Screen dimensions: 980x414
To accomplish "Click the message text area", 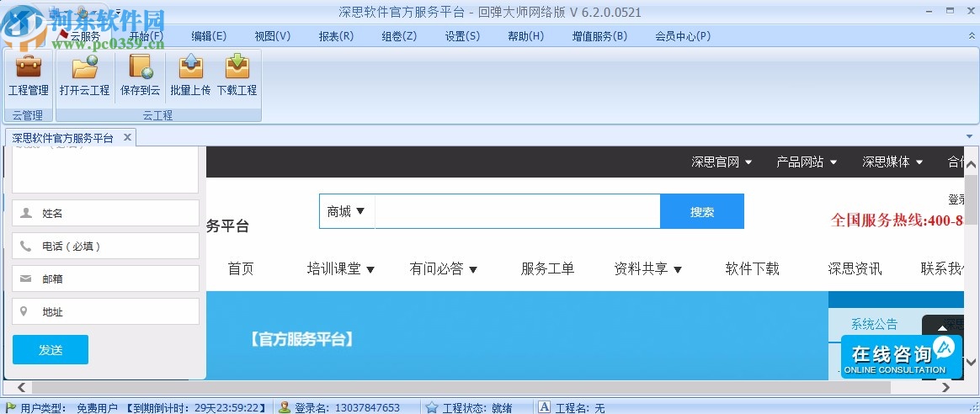I will pyautogui.click(x=105, y=170).
